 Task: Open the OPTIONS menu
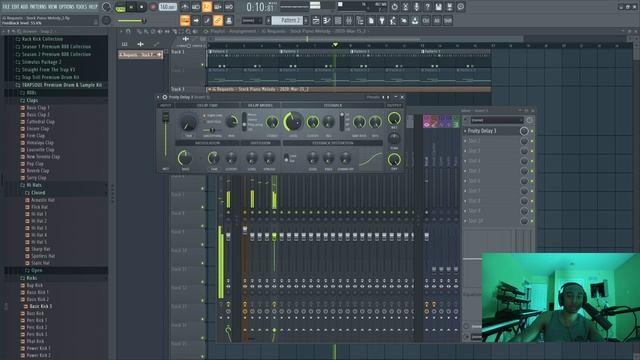tap(67, 7)
